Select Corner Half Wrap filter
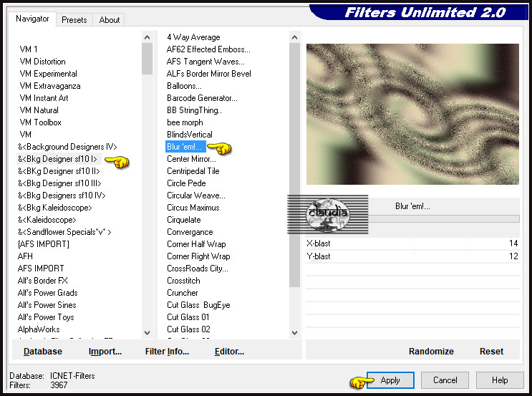 [196, 244]
